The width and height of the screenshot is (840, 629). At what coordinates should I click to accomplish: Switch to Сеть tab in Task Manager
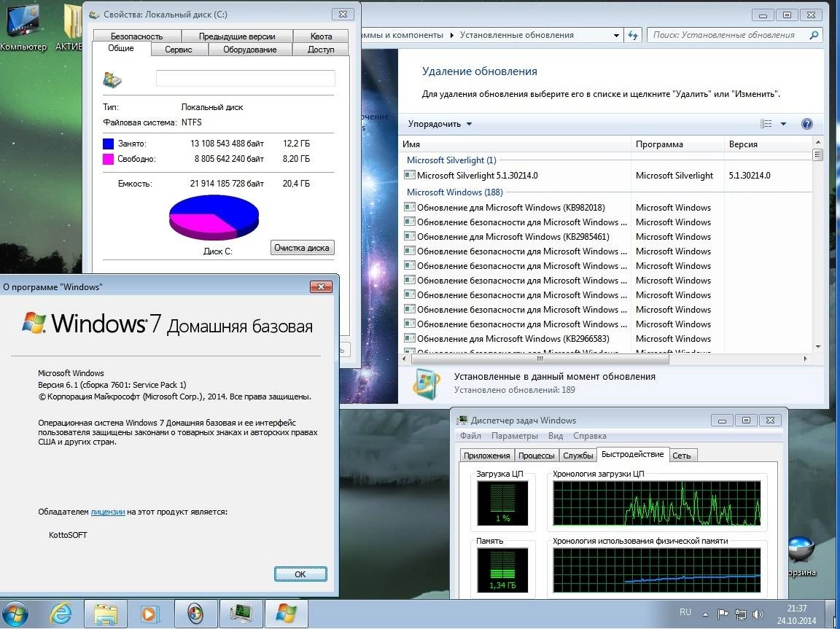[x=682, y=456]
